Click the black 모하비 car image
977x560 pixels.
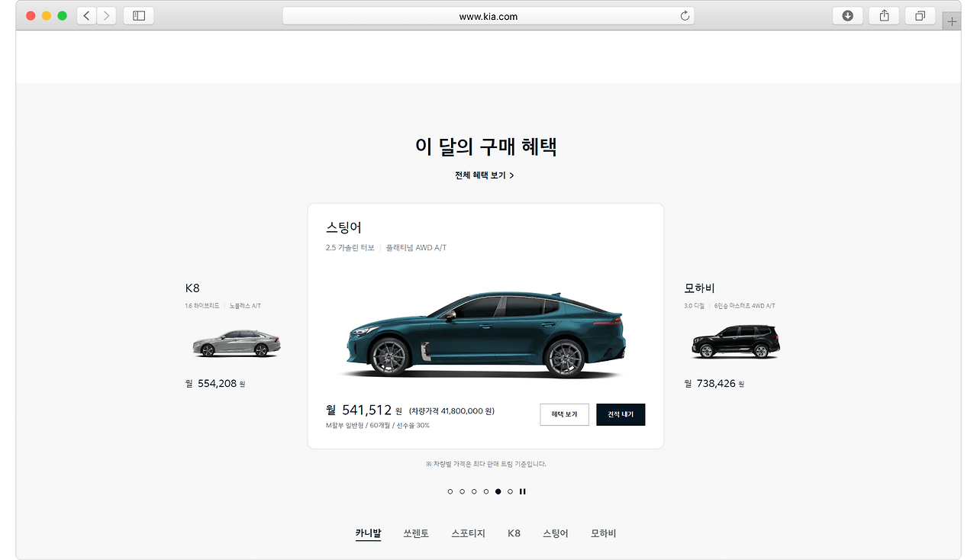coord(736,342)
